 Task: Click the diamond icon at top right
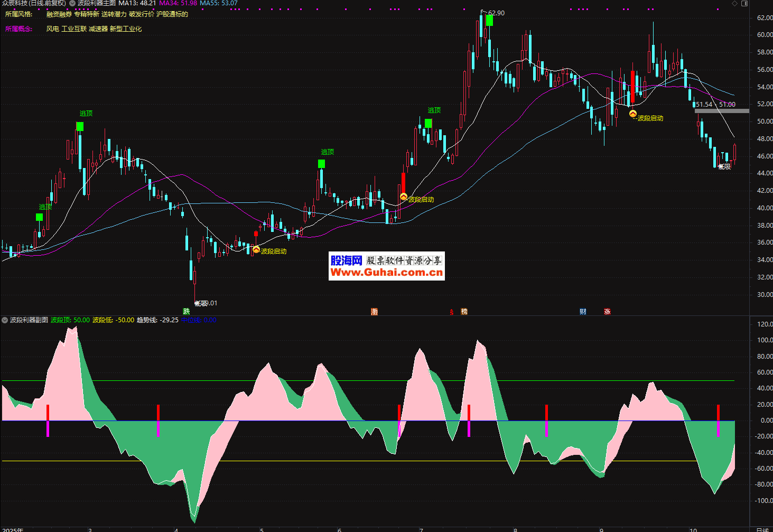[734, 4]
